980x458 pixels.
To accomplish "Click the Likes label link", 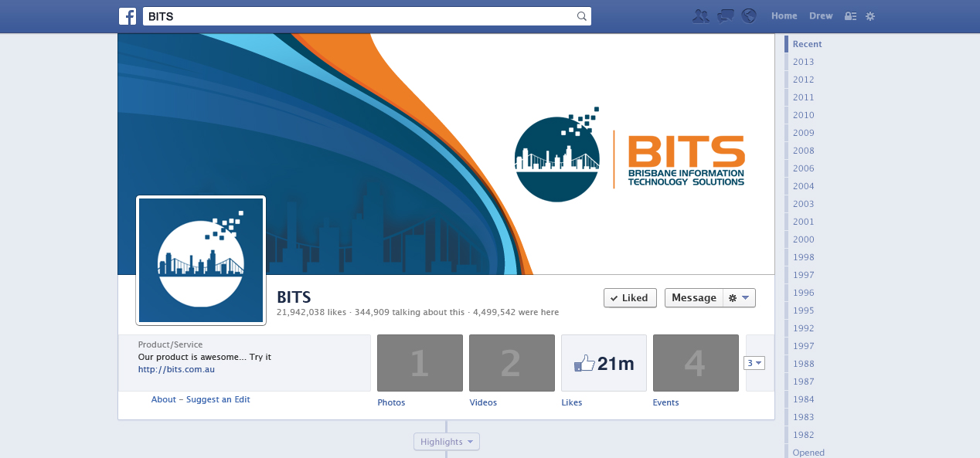I will tap(572, 402).
